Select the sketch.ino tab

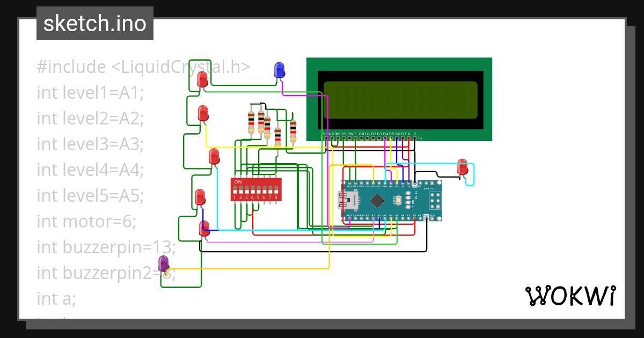pos(94,23)
